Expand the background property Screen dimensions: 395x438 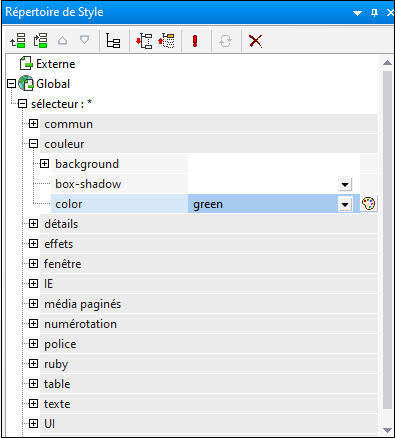pos(44,164)
